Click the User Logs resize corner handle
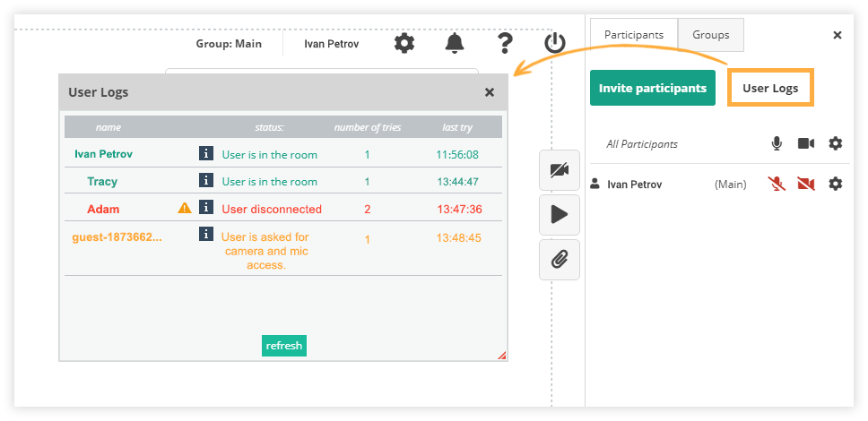 501,356
